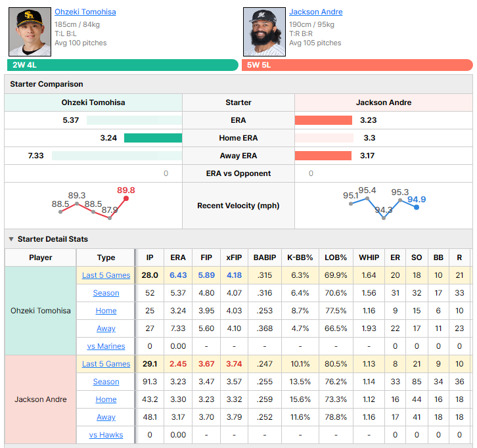Click the Type column header
Screen dimensions: 477x448
pyautogui.click(x=106, y=258)
